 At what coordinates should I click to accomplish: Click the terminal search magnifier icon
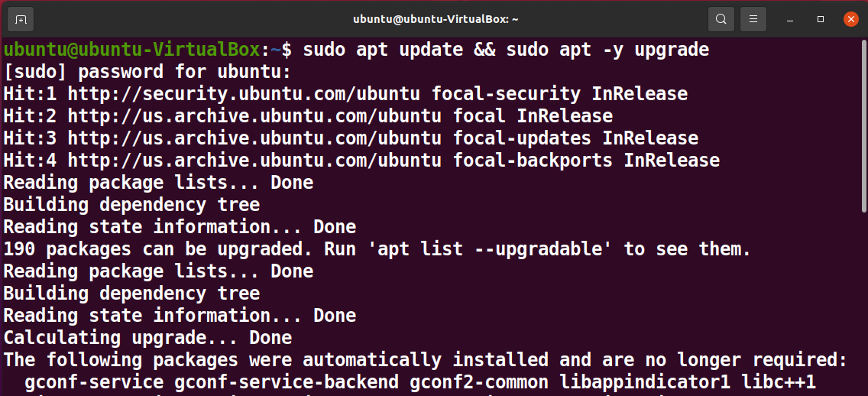click(721, 19)
